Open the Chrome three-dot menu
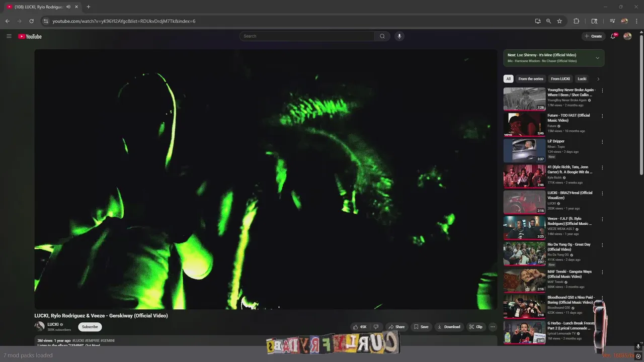The width and height of the screenshot is (644, 362). [636, 21]
